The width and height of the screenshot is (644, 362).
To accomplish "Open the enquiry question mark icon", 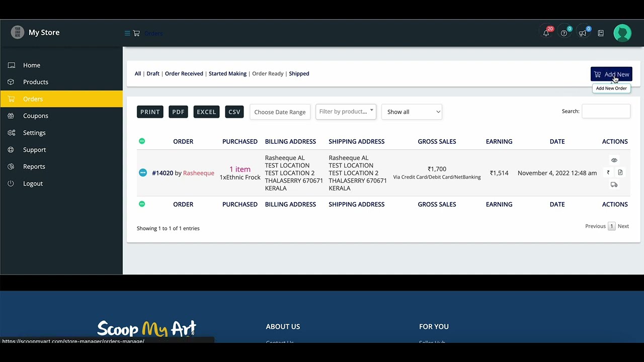I will [564, 33].
